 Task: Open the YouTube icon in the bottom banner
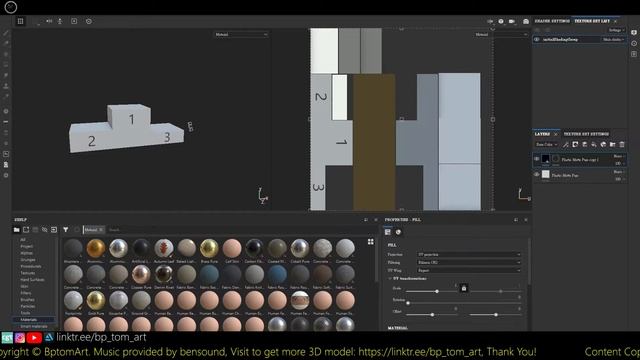[34, 338]
